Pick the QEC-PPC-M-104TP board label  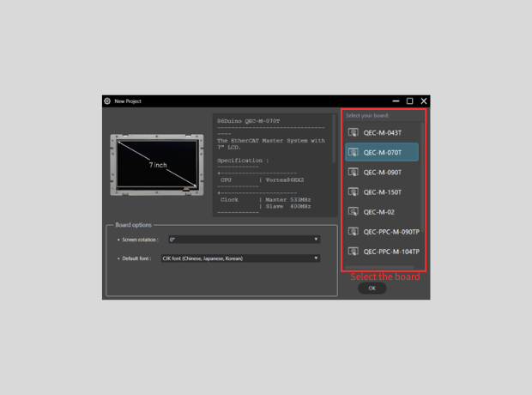(391, 252)
